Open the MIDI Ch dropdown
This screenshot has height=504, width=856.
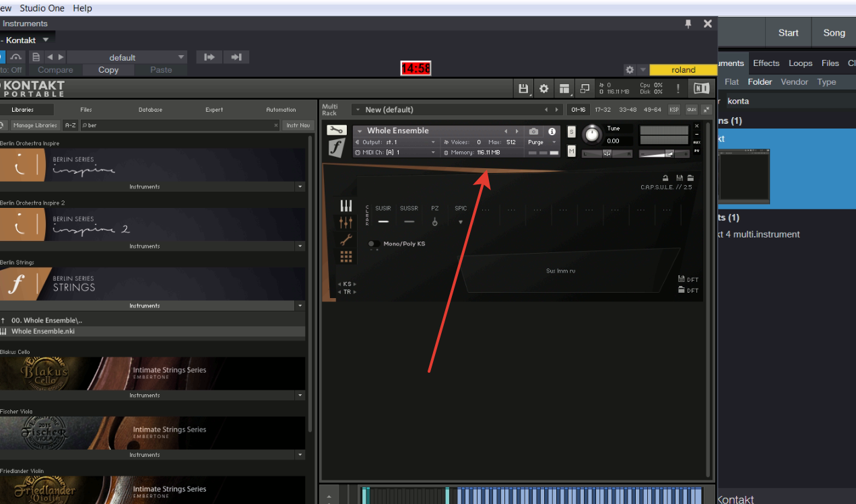coord(396,153)
